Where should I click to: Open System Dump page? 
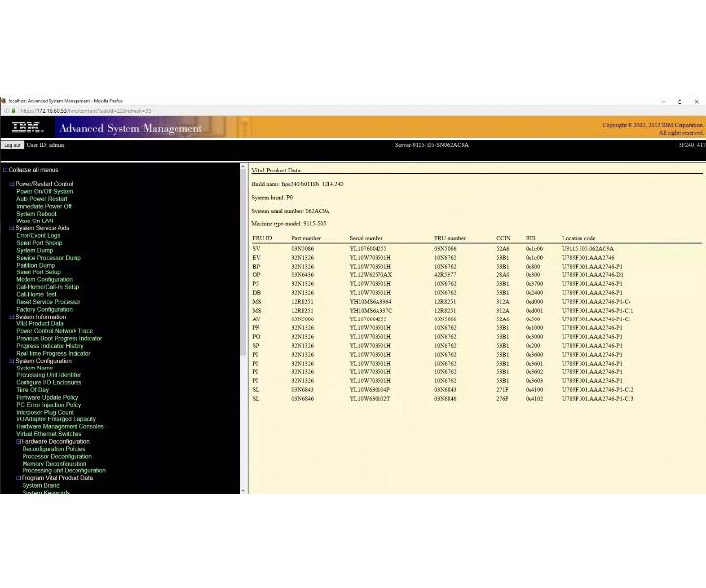coord(34,251)
